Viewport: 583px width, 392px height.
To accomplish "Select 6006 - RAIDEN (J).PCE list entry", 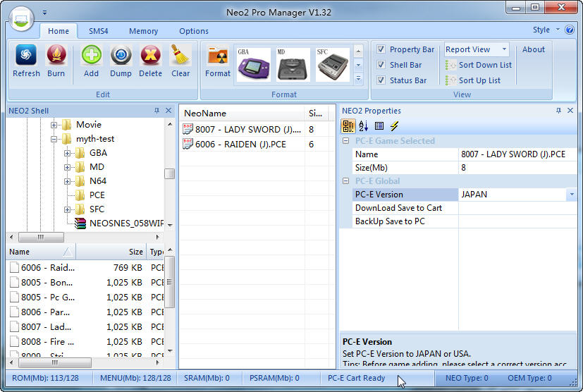I will point(242,144).
